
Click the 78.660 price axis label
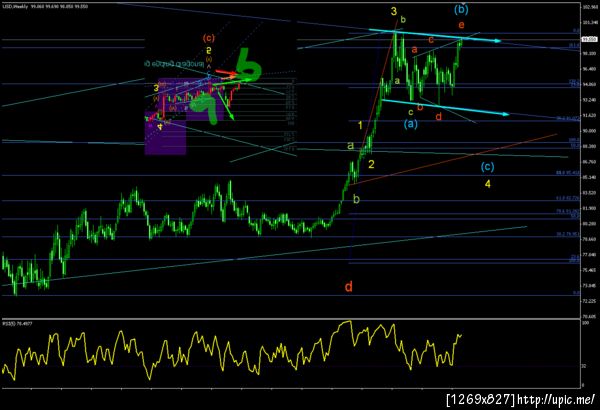click(589, 239)
